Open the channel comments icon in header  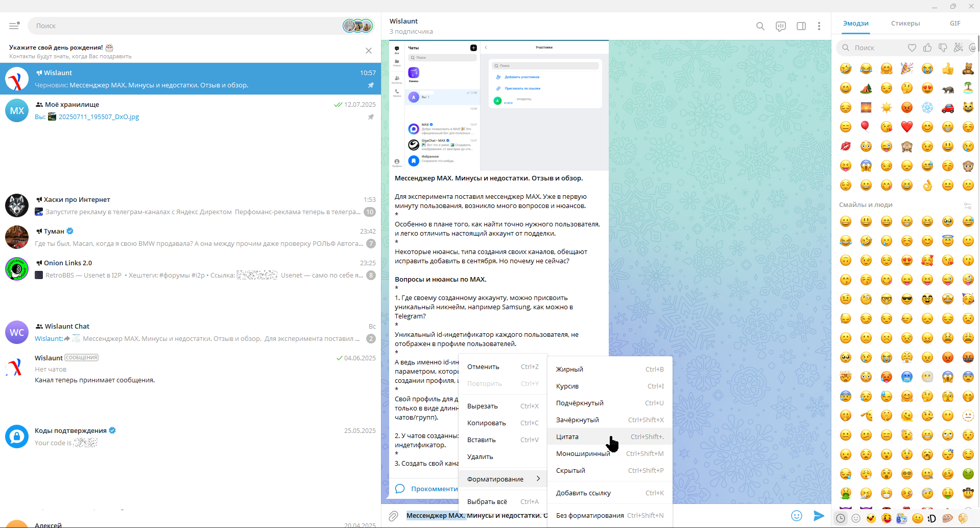pyautogui.click(x=781, y=26)
